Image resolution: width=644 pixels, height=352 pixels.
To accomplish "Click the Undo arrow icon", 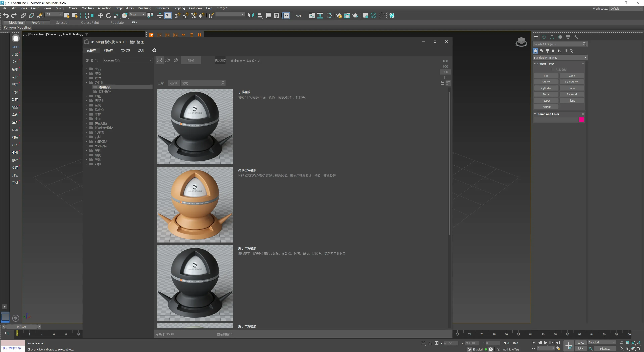I will [6, 15].
